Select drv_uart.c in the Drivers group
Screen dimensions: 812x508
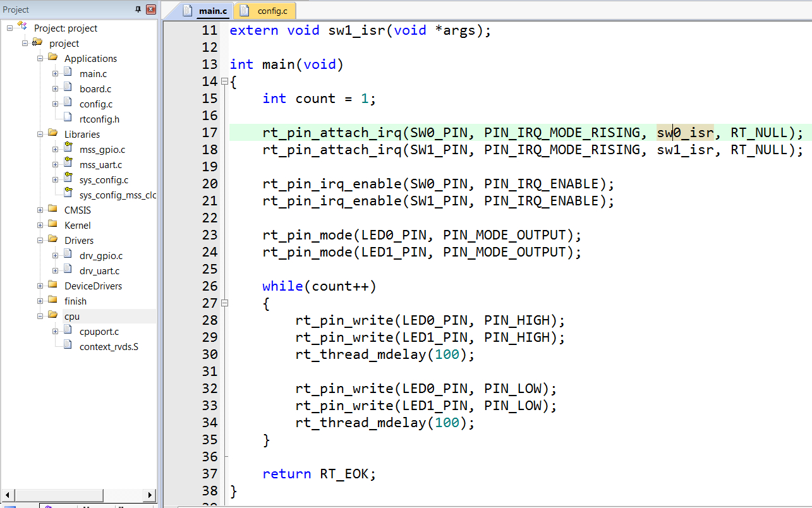(x=99, y=270)
